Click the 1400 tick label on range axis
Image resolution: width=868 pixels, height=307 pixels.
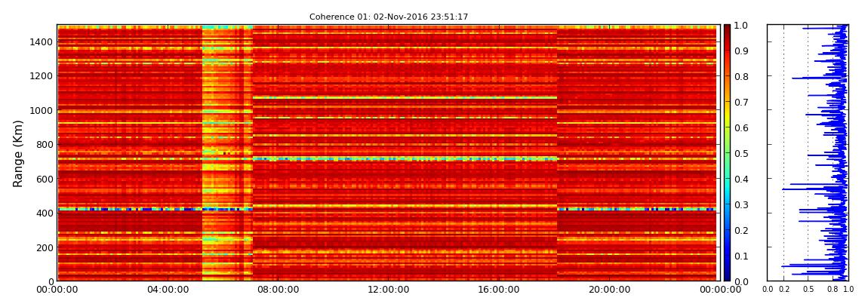(42, 41)
